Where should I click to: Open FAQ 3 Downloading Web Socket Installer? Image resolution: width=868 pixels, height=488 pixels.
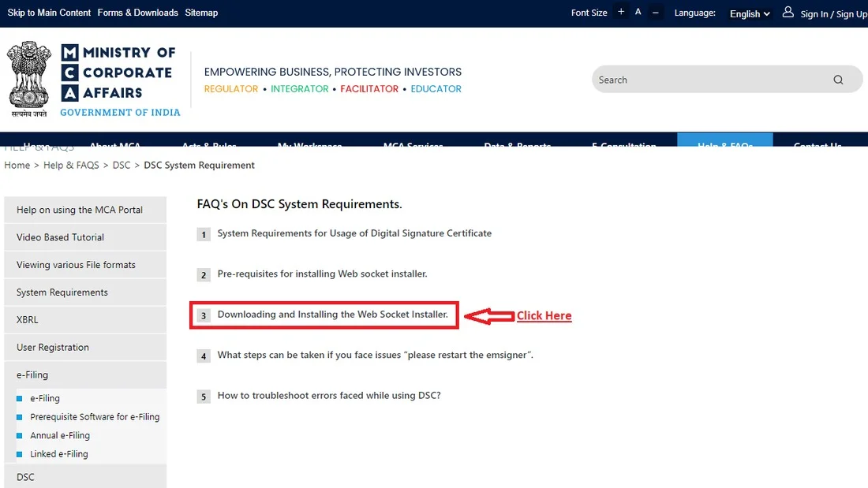(333, 315)
